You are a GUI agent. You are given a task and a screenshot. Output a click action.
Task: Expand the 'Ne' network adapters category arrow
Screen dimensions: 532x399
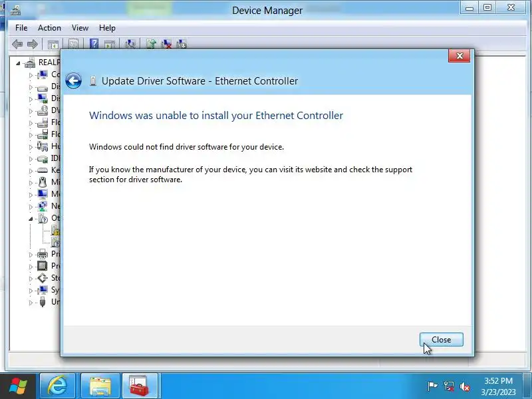point(31,207)
